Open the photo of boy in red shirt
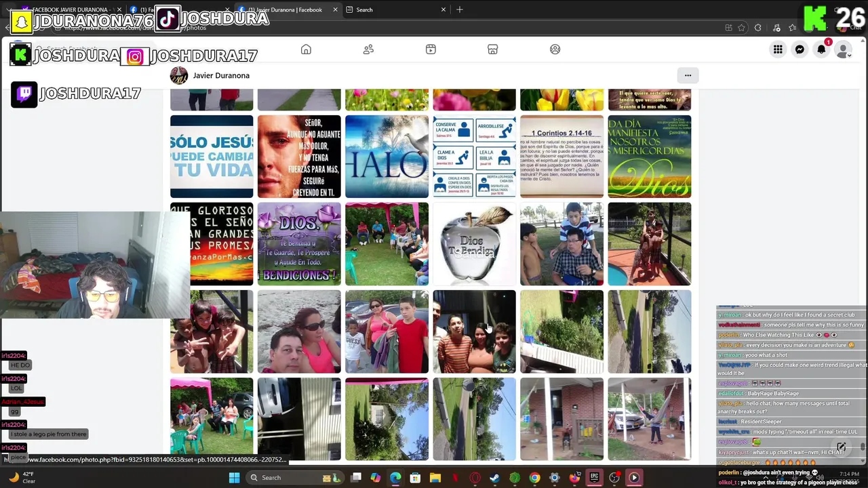This screenshot has width=868, height=488. point(387,331)
